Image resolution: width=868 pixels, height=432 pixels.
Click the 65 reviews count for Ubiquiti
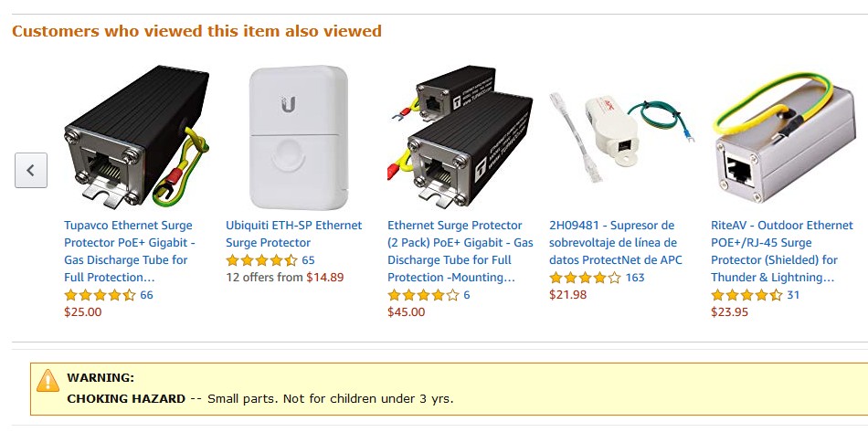[x=308, y=260]
